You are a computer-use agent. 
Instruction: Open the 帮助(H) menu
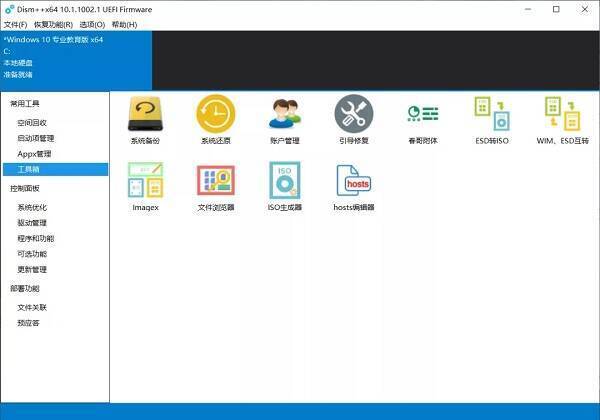click(124, 24)
